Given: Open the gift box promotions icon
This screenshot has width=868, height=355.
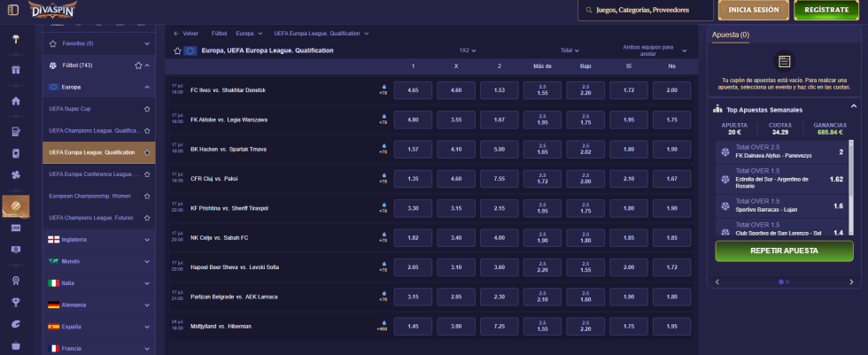Looking at the screenshot, I should coord(15,70).
